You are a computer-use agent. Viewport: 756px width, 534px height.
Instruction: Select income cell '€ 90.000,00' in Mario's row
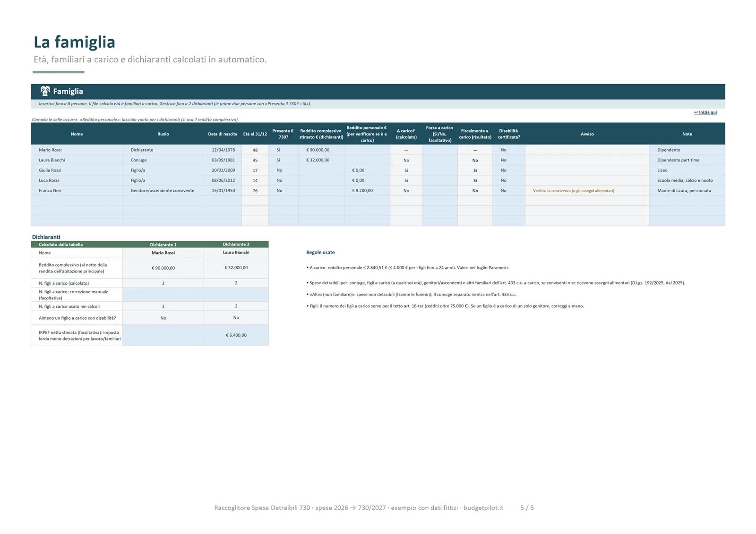(x=321, y=150)
